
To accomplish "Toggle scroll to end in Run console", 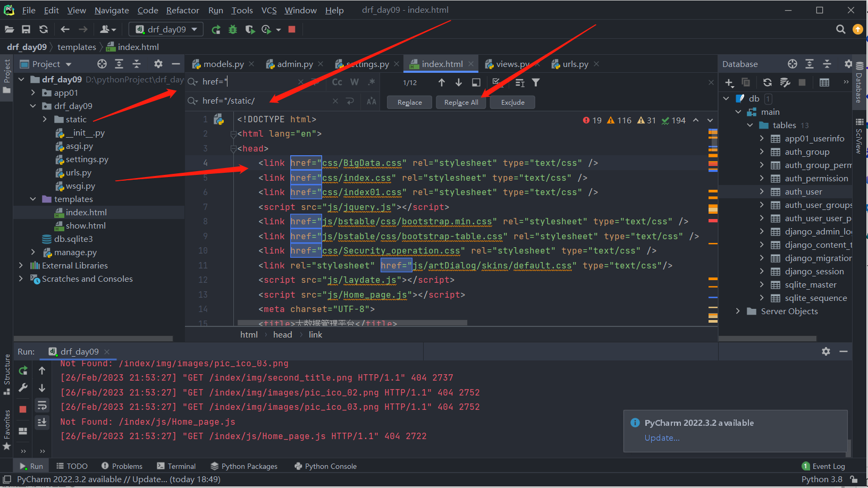I will [42, 422].
